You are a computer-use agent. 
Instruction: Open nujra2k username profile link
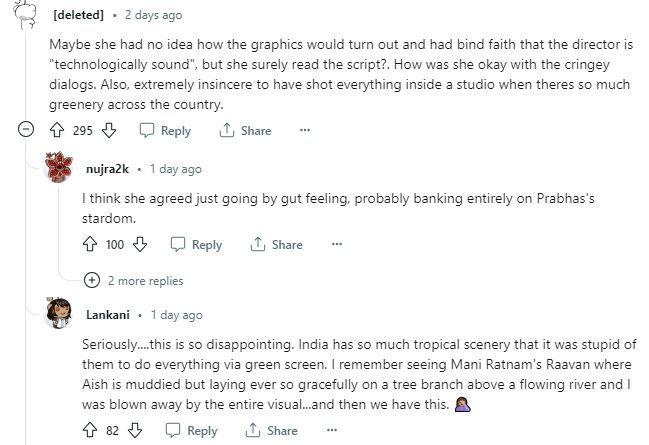point(105,169)
